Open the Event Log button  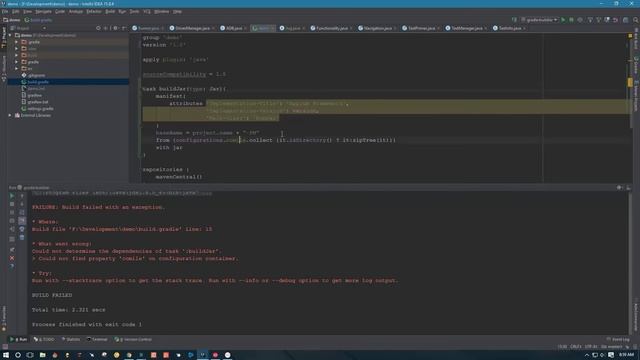[618, 339]
